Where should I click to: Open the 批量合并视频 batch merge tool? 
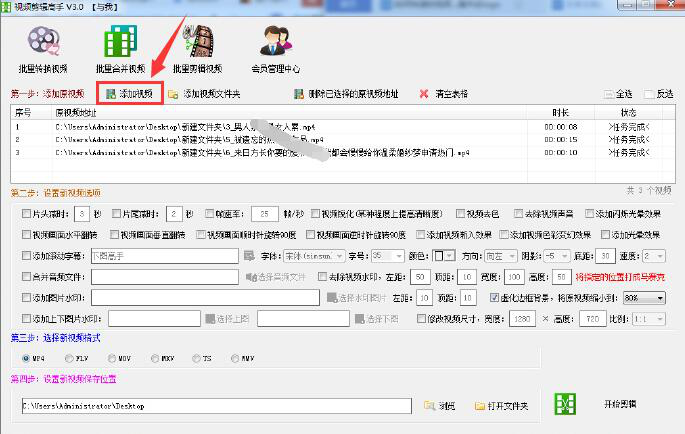tap(120, 49)
